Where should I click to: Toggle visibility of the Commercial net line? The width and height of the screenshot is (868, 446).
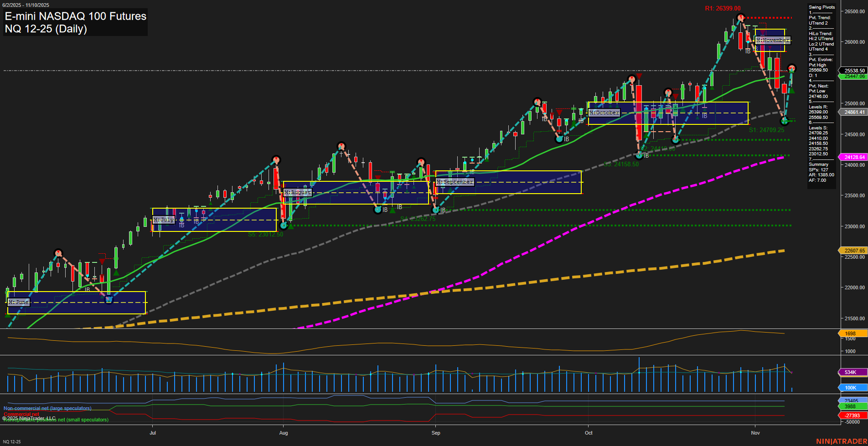click(x=21, y=415)
